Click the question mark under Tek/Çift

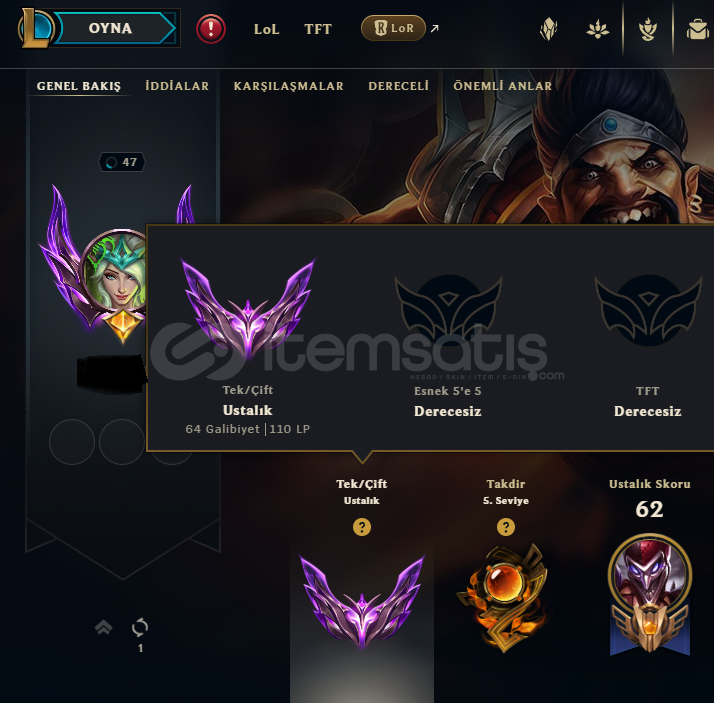tap(362, 527)
